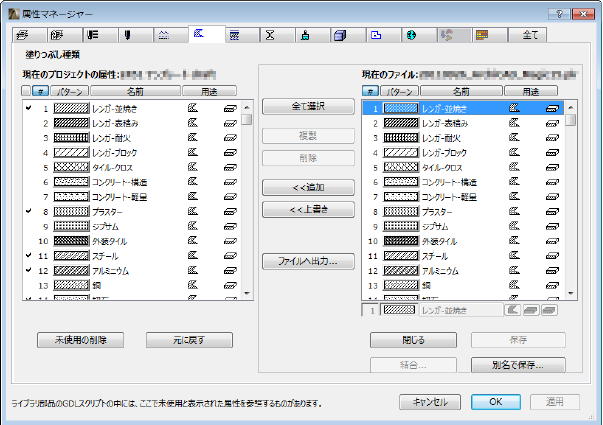Click left list scrollbar down arrow

[x=247, y=293]
